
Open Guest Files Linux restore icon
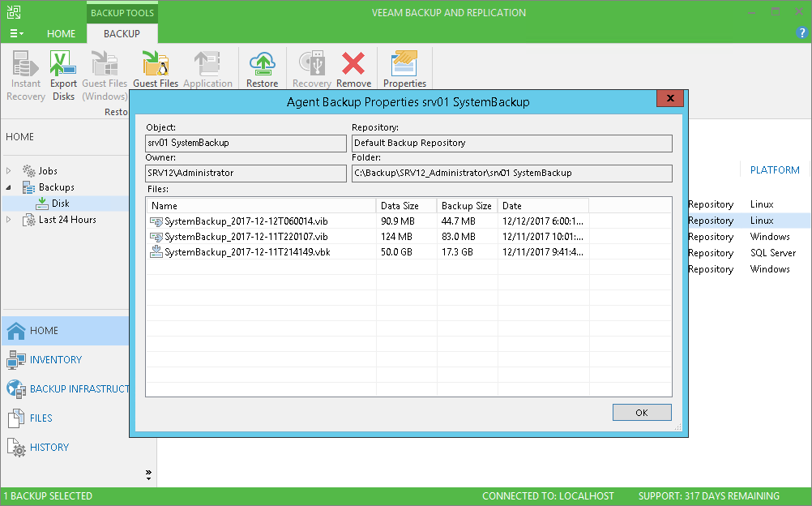156,64
